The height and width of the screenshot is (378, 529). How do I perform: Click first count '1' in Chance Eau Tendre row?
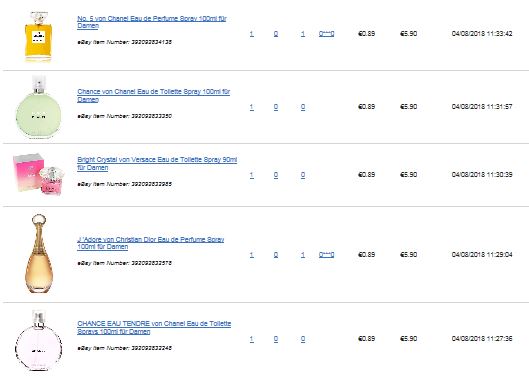tap(252, 339)
